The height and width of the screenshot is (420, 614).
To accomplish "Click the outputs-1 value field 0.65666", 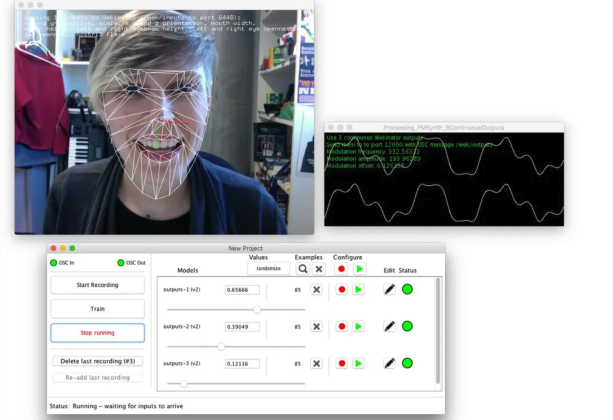I will (242, 290).
